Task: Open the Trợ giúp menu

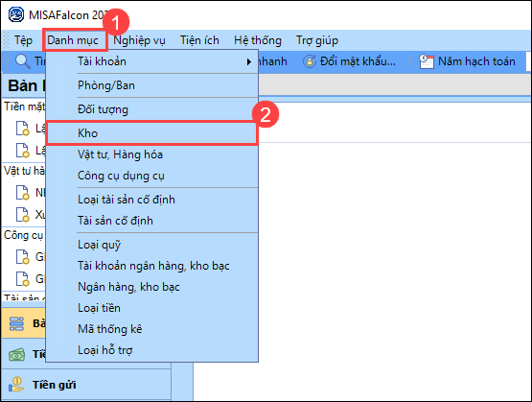Action: coord(317,40)
